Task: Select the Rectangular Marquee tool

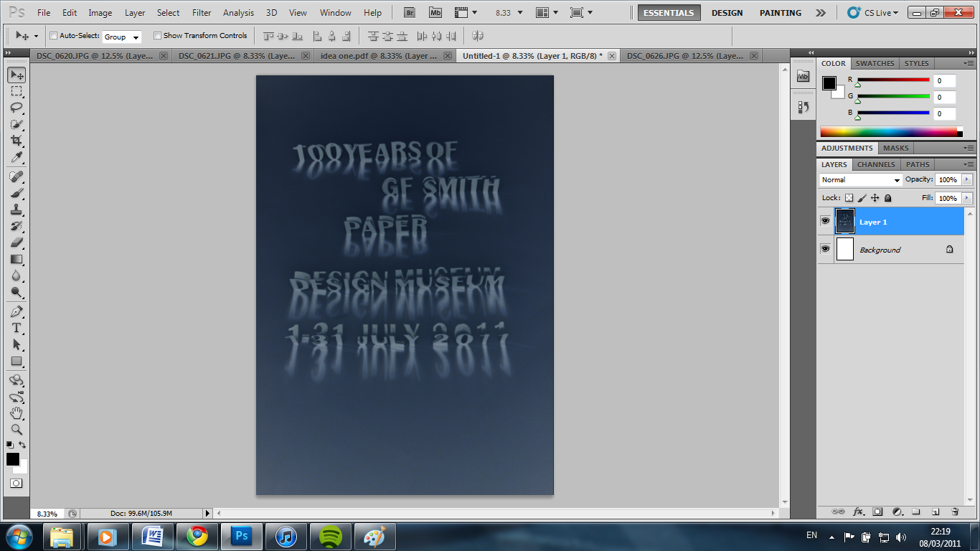Action: coord(17,91)
